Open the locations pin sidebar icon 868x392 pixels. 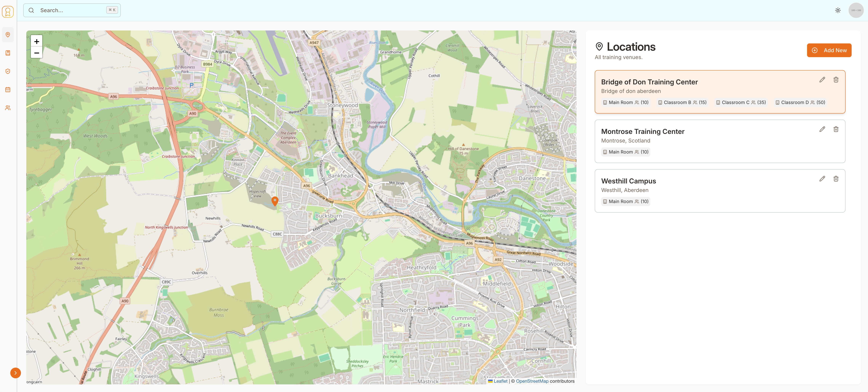click(8, 35)
